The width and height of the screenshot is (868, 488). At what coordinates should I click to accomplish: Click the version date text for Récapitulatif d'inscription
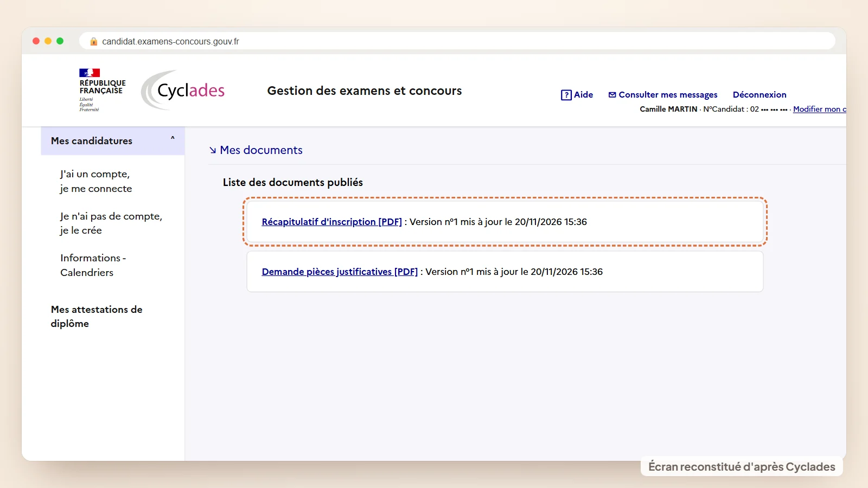[498, 222]
